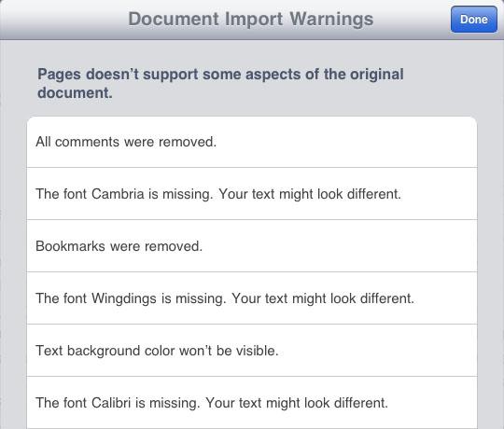Select the 'All comments were removed' warning
This screenshot has width=504, height=429.
coord(252,142)
